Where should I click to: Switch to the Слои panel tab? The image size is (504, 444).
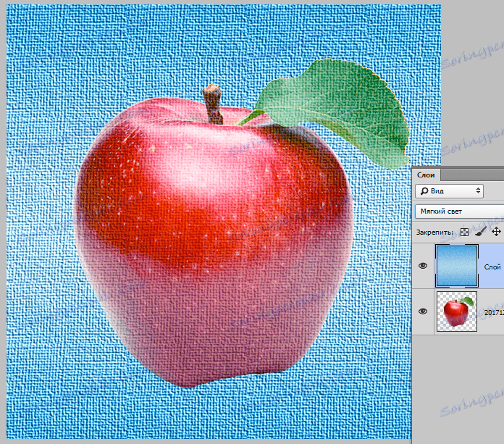click(x=426, y=175)
